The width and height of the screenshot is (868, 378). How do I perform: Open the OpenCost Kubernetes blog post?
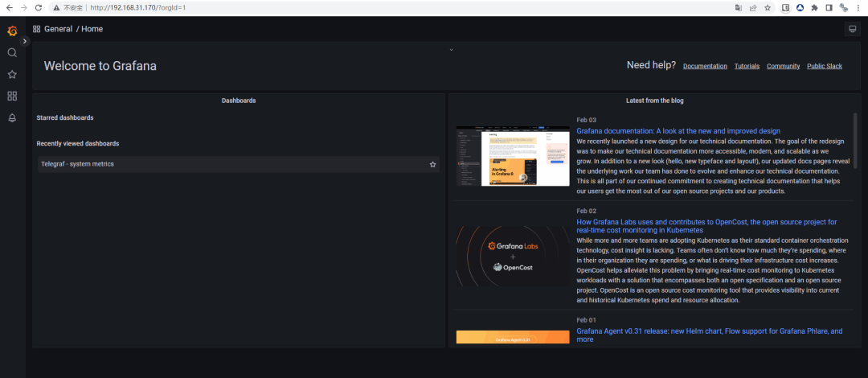coord(706,225)
